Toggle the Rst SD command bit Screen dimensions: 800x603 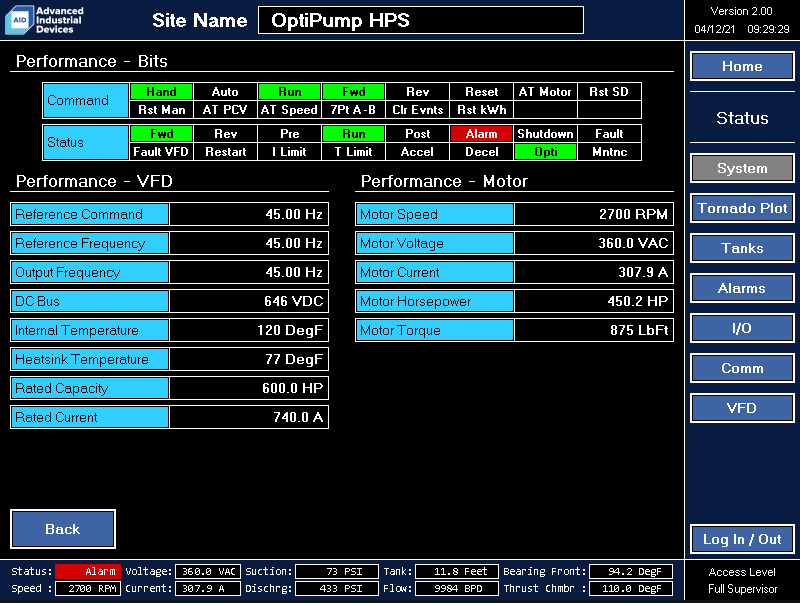point(609,92)
